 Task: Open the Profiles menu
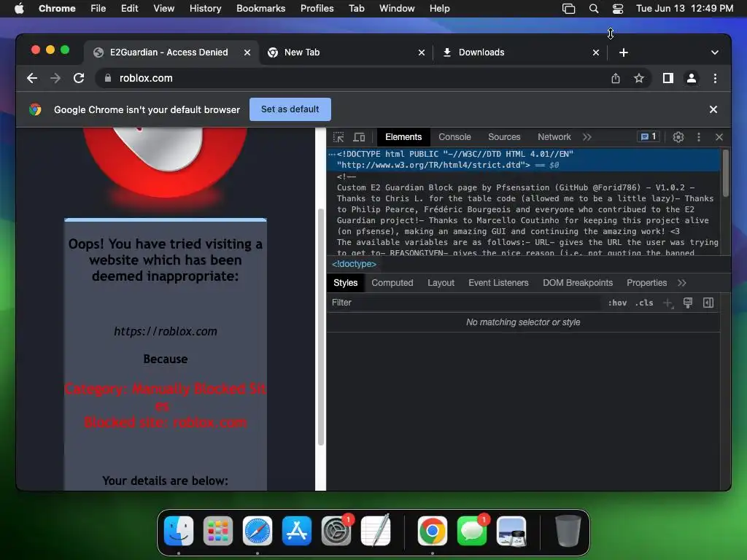[317, 9]
